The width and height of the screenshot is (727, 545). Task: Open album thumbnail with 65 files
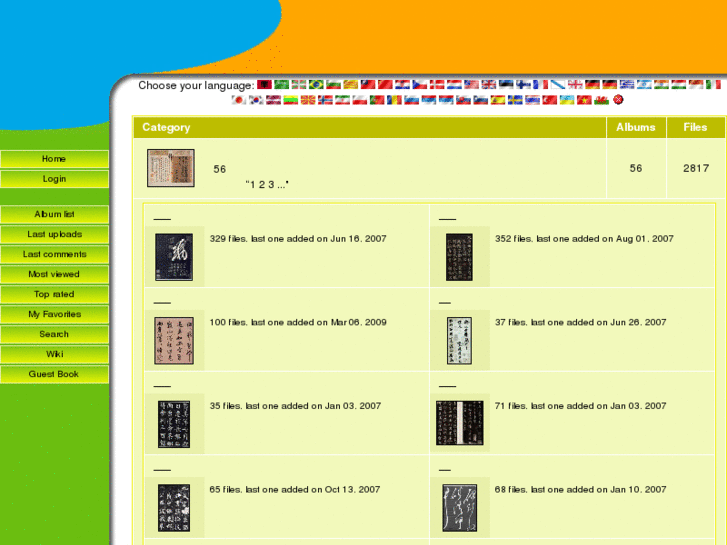pos(174,508)
